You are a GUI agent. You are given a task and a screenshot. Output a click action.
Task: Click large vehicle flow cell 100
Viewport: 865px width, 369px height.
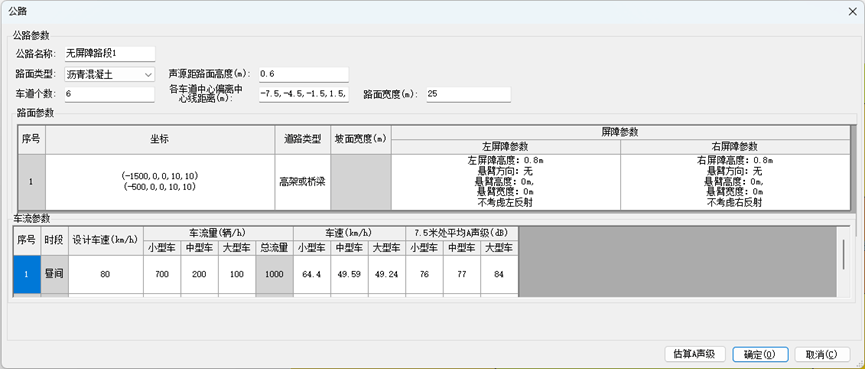click(x=237, y=274)
